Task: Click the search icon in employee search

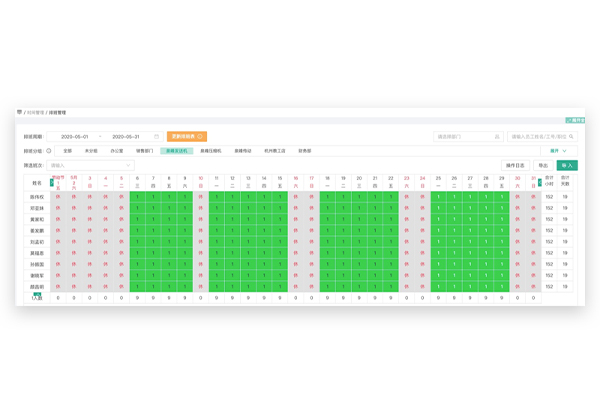Action: [572, 137]
